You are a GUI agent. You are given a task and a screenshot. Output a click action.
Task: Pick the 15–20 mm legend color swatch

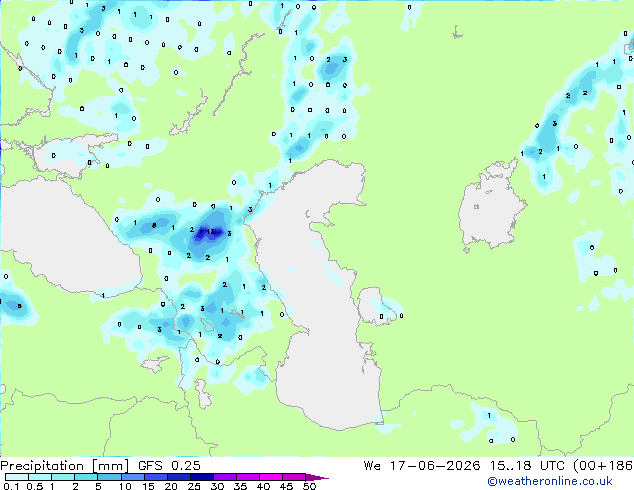(x=155, y=477)
